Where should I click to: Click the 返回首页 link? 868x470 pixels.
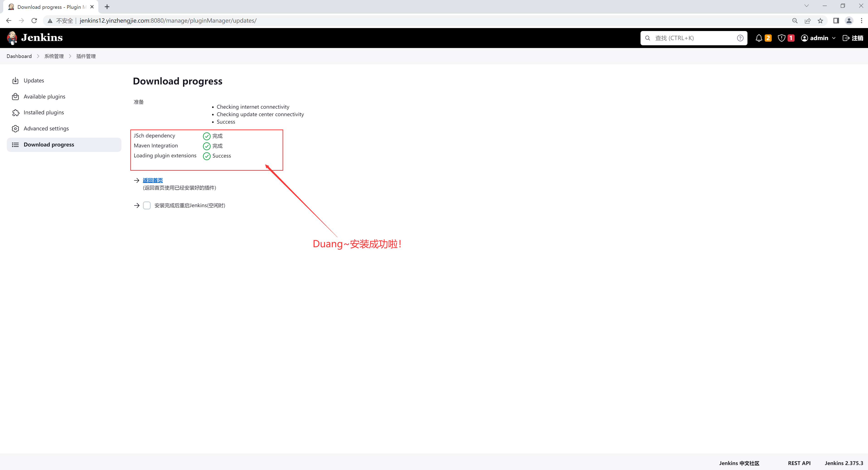153,180
